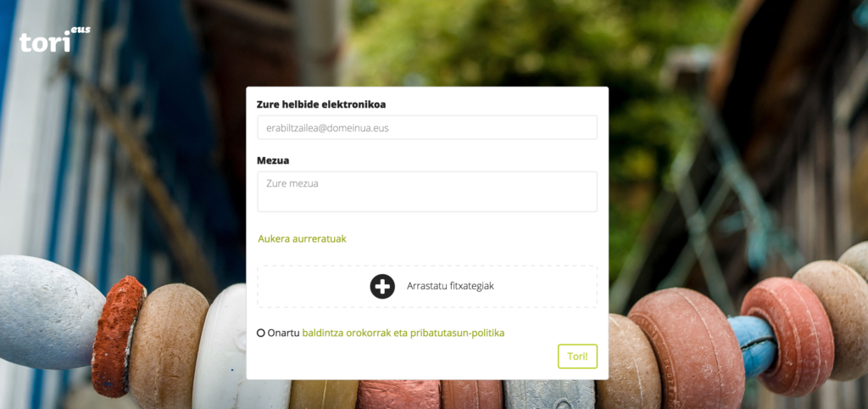Screen dimensions: 868x409
Task: Click the tori.eus logo
Action: [54, 39]
